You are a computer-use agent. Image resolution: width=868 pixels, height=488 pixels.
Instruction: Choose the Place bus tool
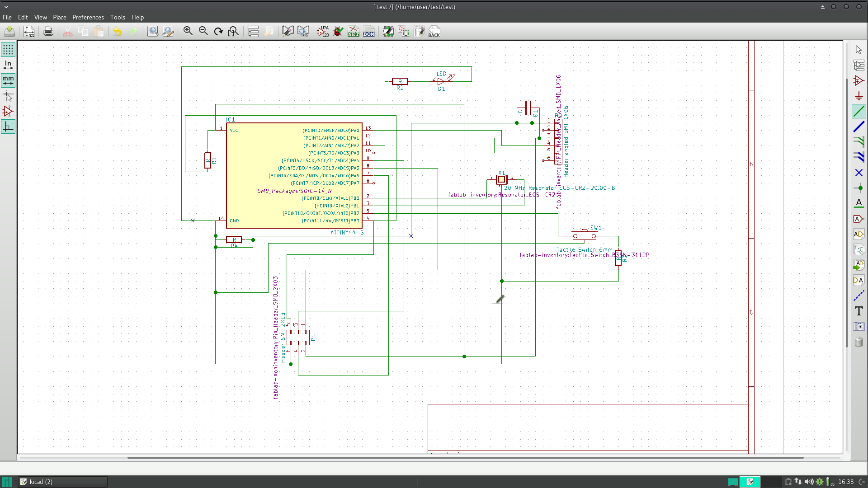pyautogui.click(x=859, y=127)
